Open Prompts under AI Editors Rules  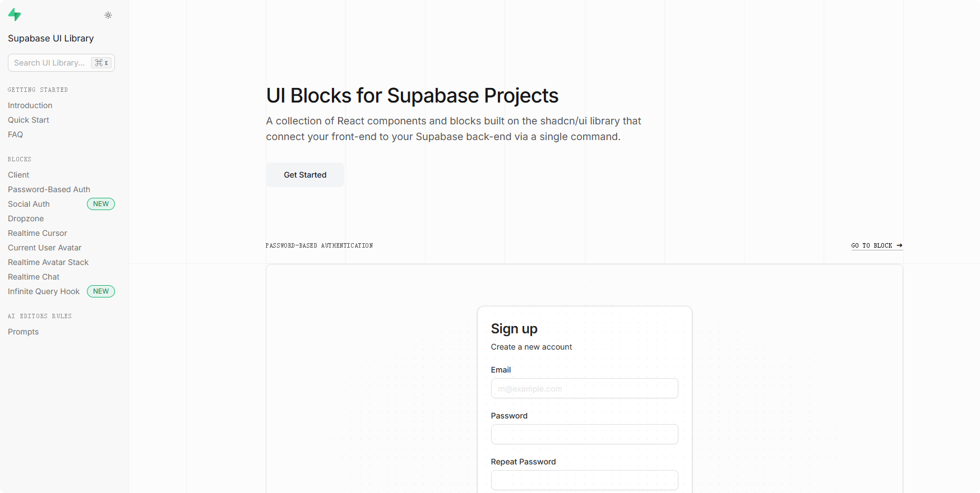click(23, 332)
